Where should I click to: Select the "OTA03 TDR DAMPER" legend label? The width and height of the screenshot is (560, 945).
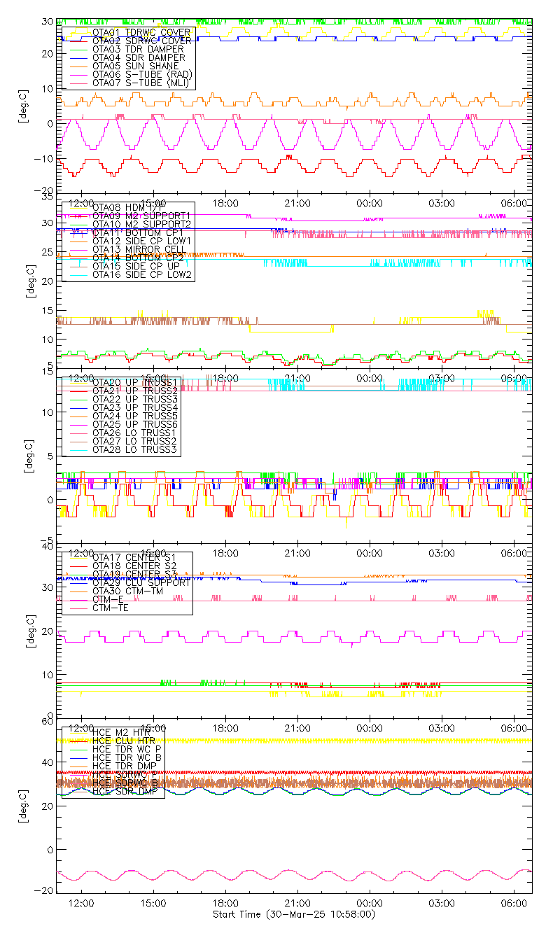click(x=139, y=49)
